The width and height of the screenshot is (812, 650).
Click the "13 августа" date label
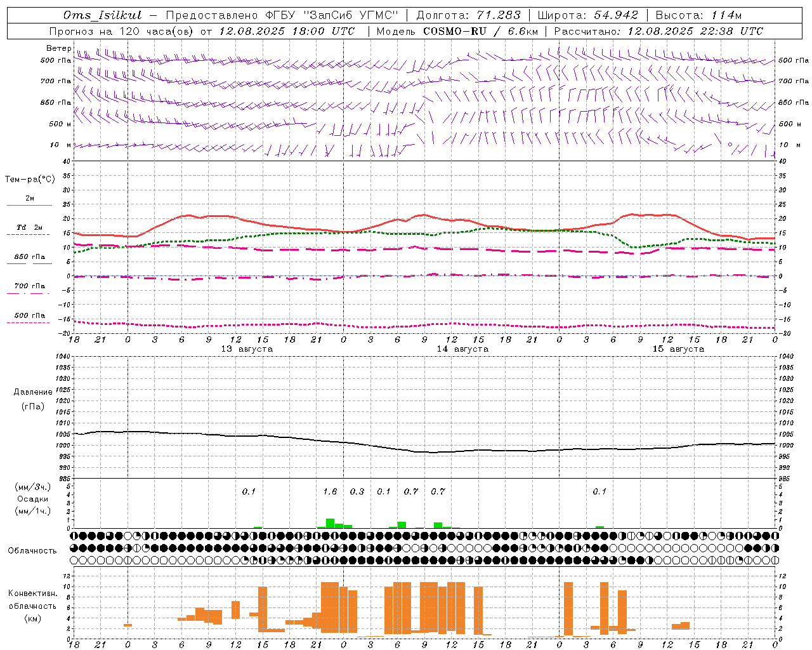[247, 349]
